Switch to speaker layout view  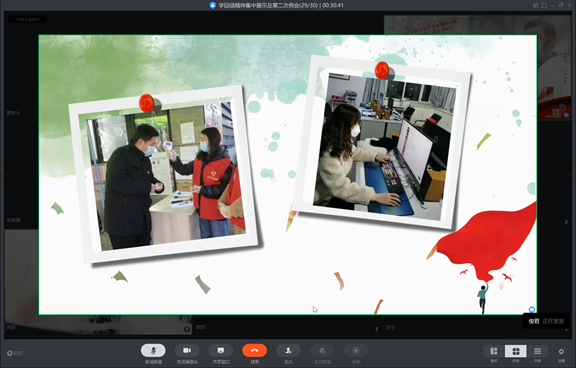pyautogui.click(x=494, y=351)
